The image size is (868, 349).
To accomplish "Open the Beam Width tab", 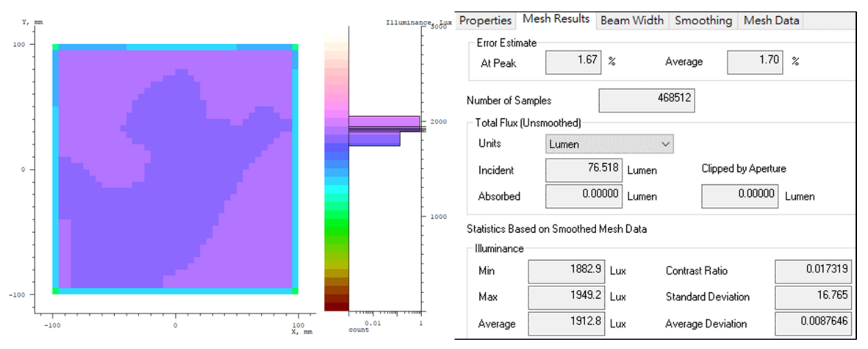I will tap(632, 21).
